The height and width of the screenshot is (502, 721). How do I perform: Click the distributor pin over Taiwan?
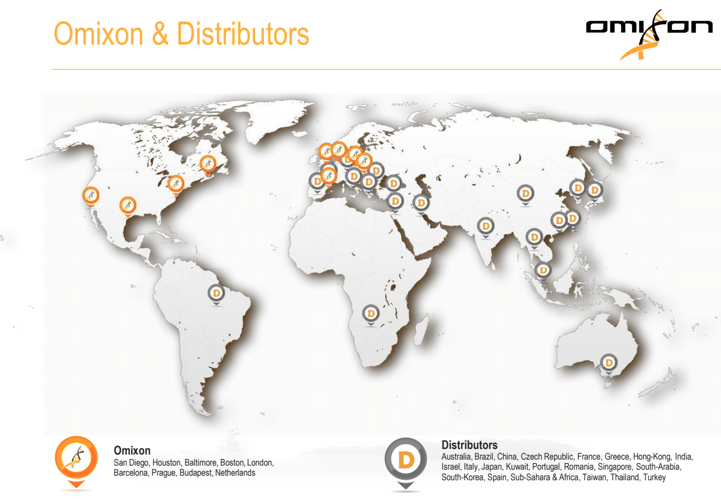573,219
